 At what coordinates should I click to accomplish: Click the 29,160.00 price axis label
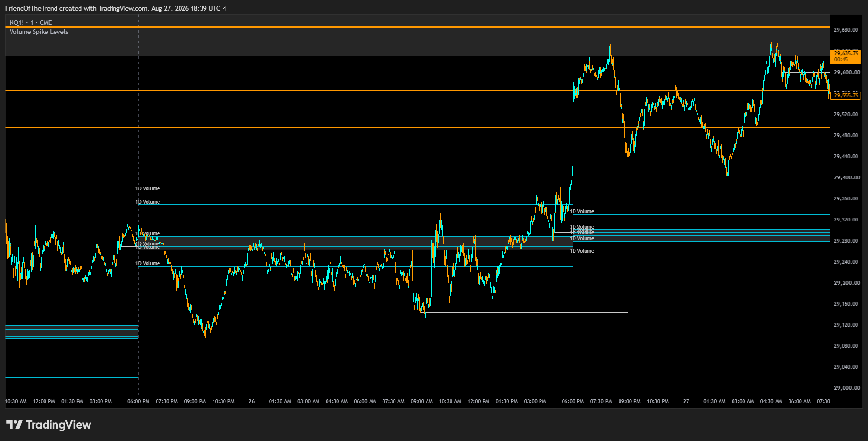tap(846, 304)
